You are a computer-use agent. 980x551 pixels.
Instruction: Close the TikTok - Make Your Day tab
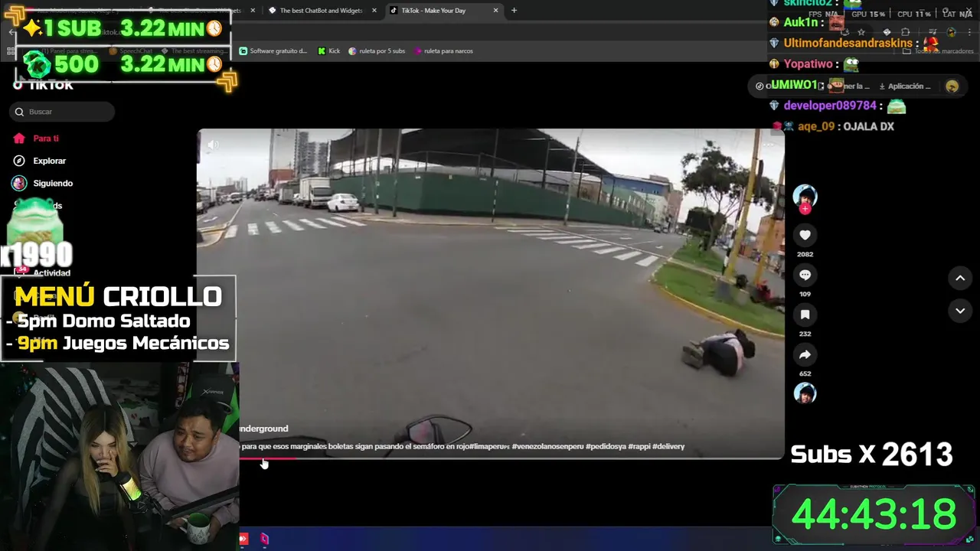[495, 11]
